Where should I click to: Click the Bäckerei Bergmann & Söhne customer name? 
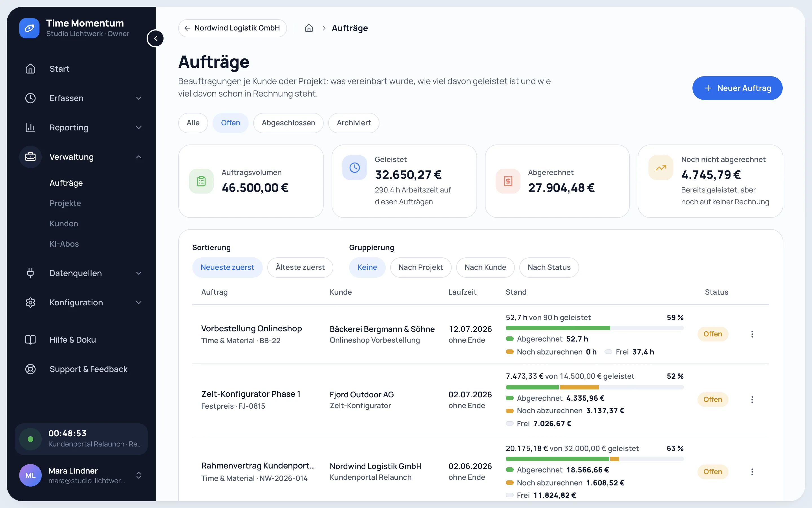pos(382,329)
